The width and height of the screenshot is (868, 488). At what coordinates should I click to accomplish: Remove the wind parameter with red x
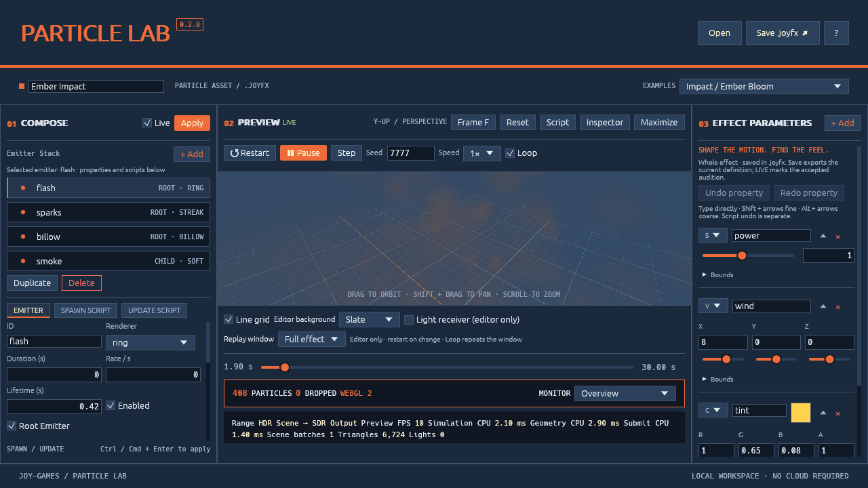tap(838, 307)
